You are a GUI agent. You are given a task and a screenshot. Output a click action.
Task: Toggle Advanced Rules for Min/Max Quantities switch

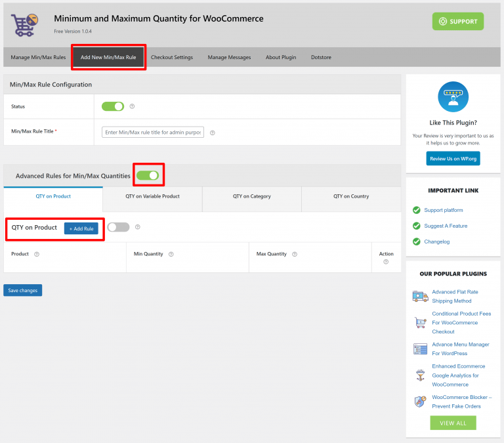pyautogui.click(x=148, y=175)
